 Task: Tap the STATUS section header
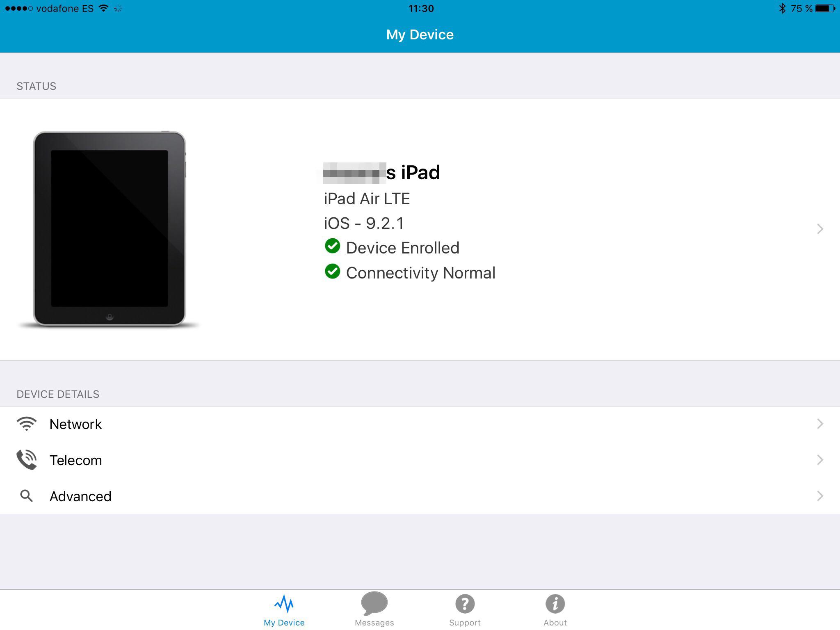(36, 86)
